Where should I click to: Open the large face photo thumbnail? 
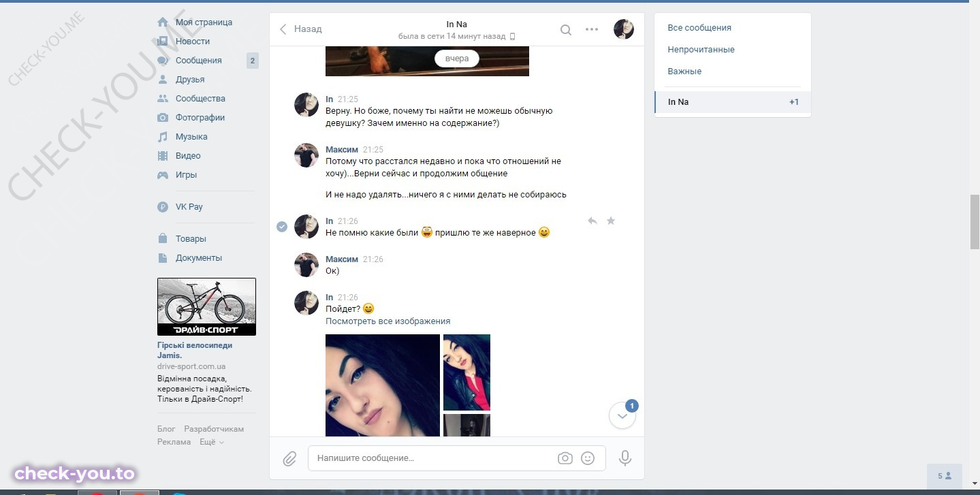tap(383, 385)
